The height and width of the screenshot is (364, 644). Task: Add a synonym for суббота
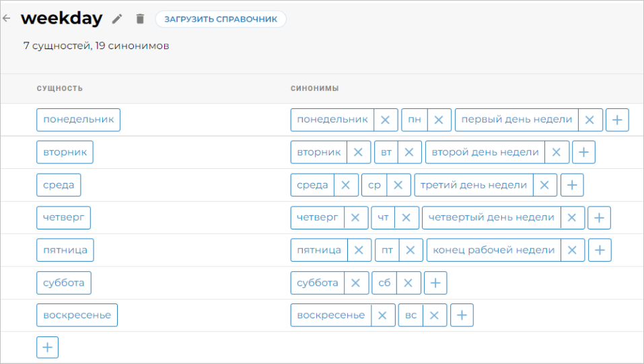click(x=435, y=283)
